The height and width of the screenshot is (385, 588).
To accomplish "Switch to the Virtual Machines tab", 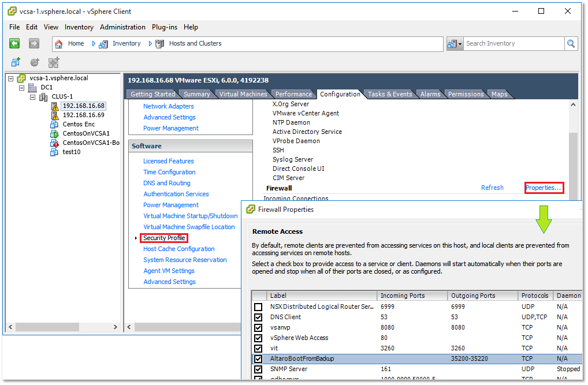I will point(243,94).
